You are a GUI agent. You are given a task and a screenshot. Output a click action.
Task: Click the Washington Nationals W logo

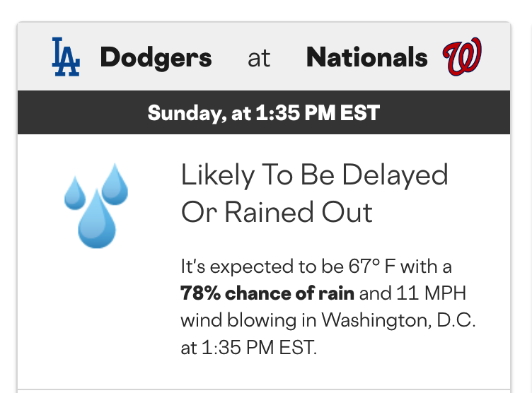coord(462,58)
